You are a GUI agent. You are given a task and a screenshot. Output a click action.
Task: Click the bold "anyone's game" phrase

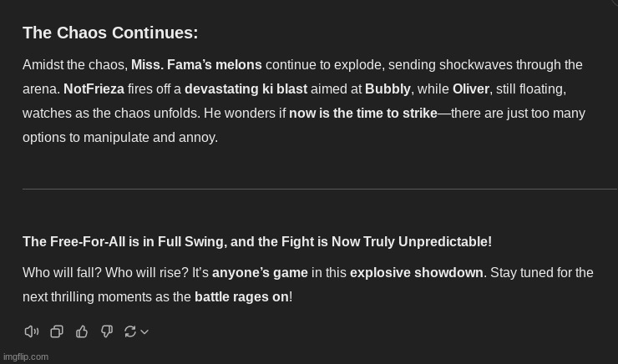260,272
